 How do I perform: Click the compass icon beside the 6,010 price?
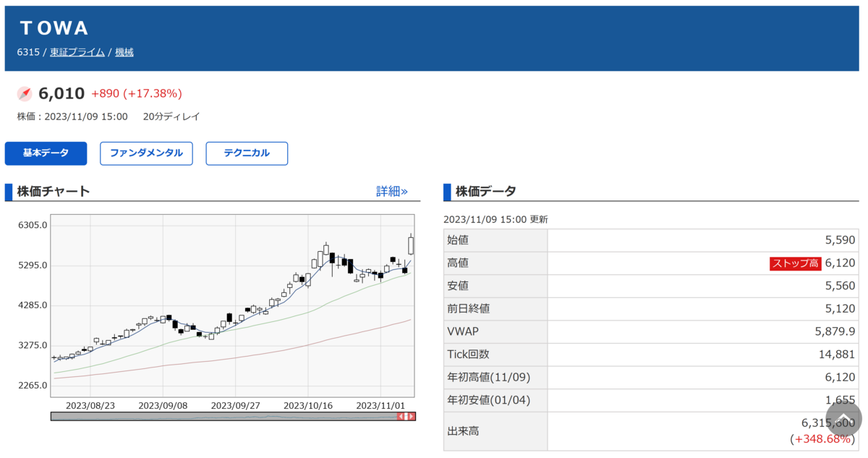[x=25, y=93]
